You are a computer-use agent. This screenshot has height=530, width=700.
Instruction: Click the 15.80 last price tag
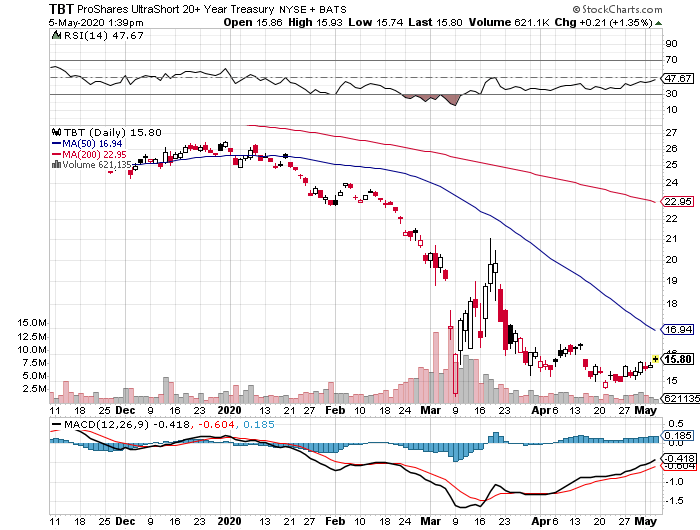pyautogui.click(x=678, y=359)
